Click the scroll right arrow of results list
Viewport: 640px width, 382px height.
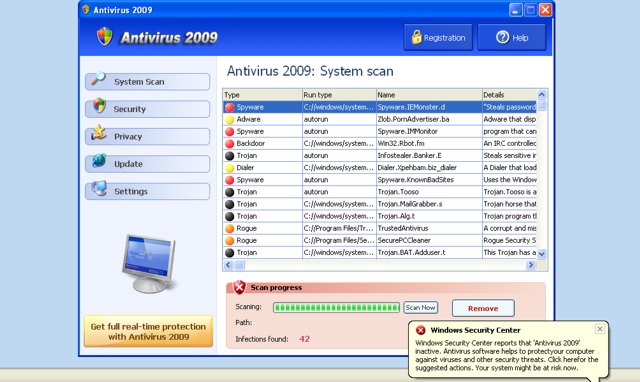(531, 265)
